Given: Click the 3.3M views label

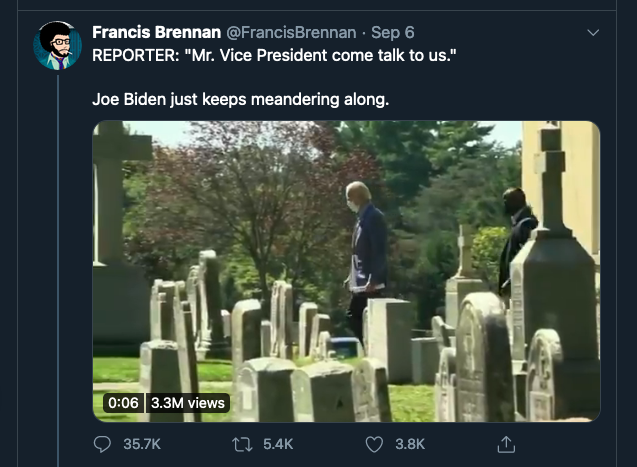Looking at the screenshot, I should (x=188, y=403).
